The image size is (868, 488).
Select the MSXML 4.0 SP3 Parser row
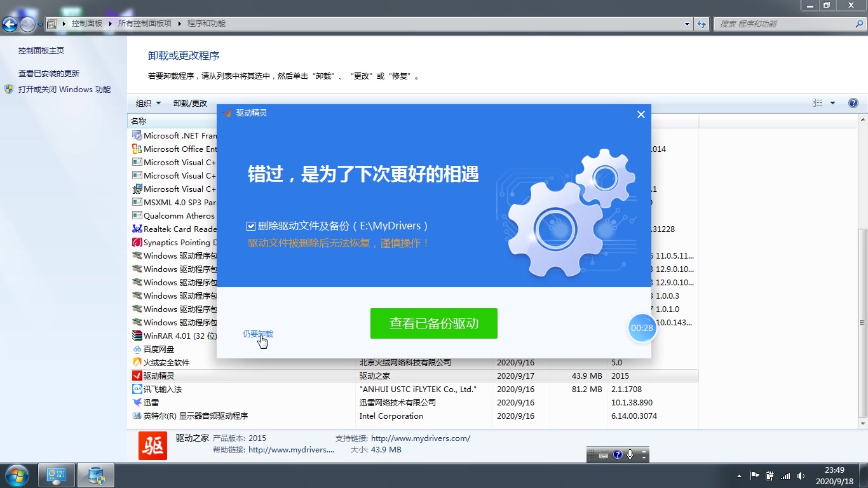[173, 202]
